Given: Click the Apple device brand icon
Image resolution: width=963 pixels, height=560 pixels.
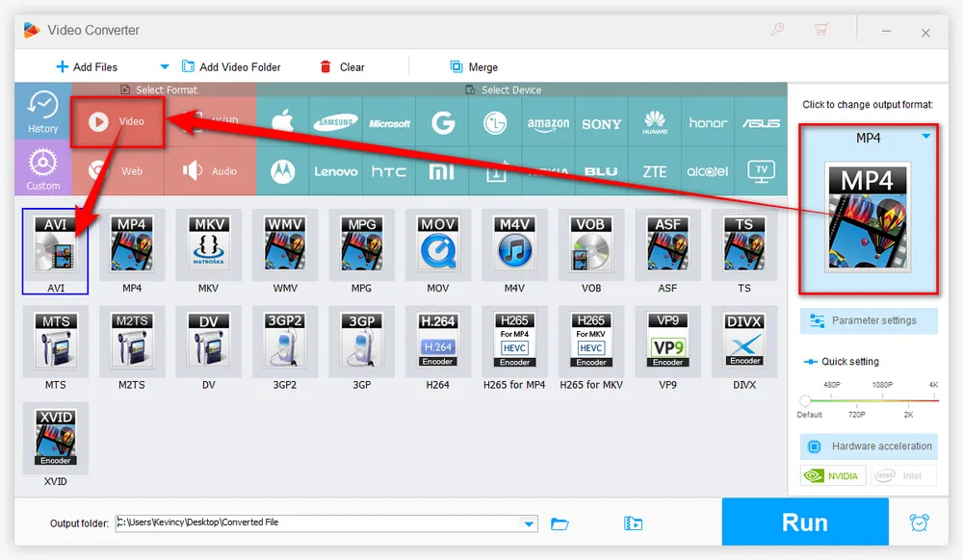Looking at the screenshot, I should pyautogui.click(x=282, y=122).
